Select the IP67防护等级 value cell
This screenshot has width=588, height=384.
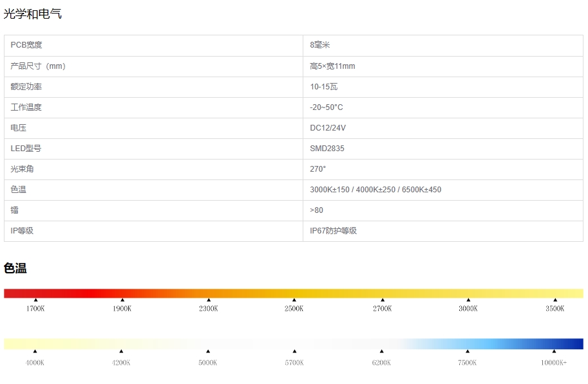coord(333,231)
